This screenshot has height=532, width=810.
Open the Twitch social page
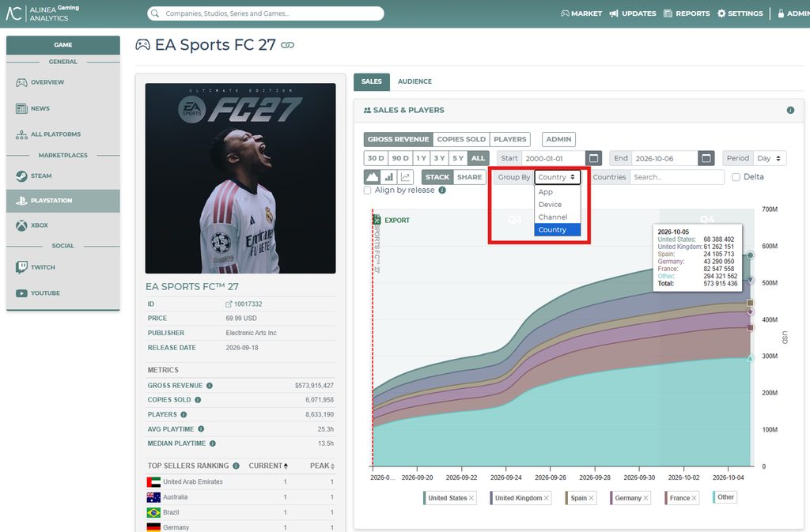[62, 266]
